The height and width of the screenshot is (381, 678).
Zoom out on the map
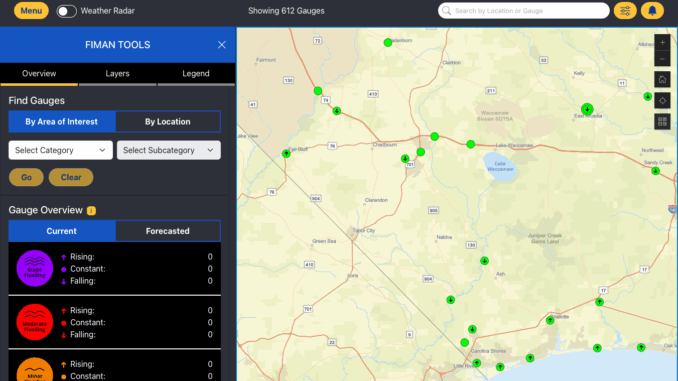point(662,59)
